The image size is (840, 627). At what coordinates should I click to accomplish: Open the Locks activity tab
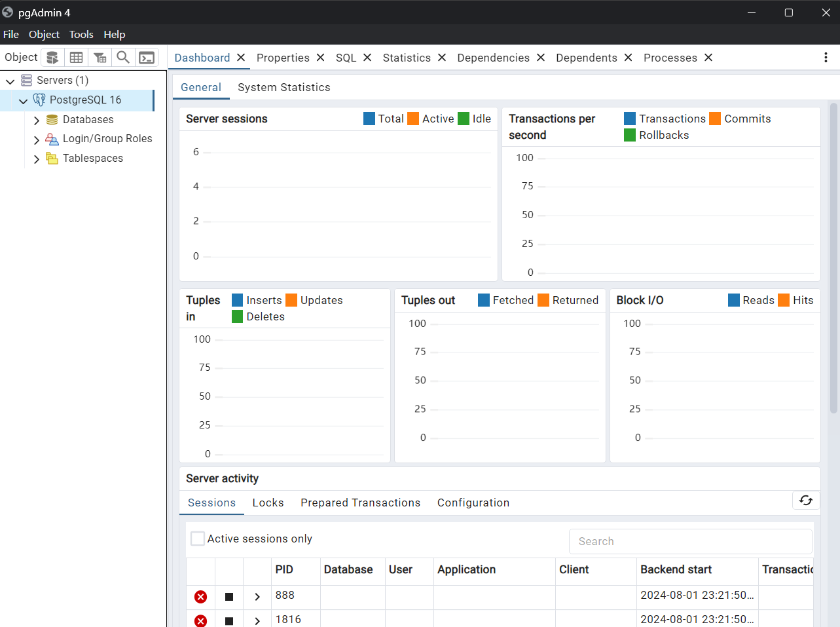click(x=268, y=503)
